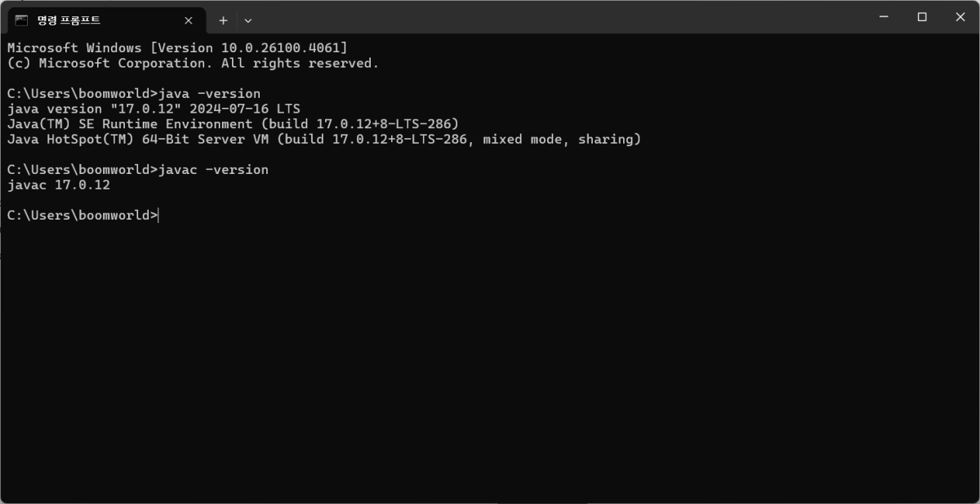Open a new tab with the plus button
The image size is (980, 504).
223,20
